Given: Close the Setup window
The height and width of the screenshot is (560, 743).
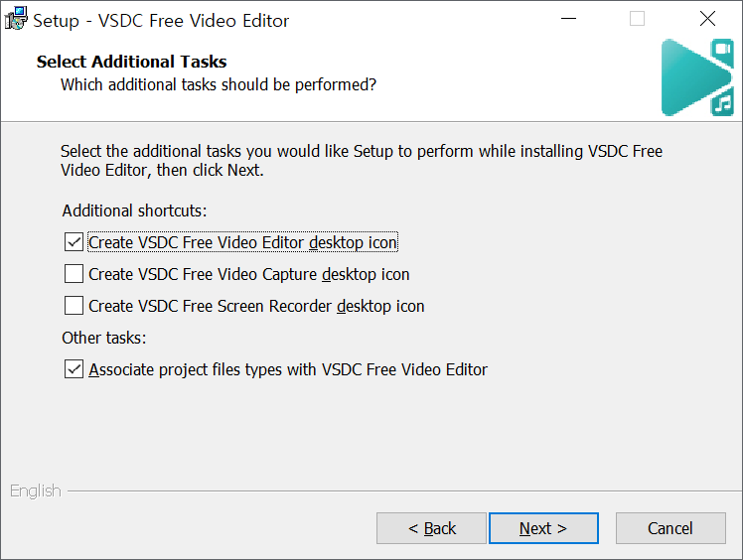Looking at the screenshot, I should [x=707, y=19].
